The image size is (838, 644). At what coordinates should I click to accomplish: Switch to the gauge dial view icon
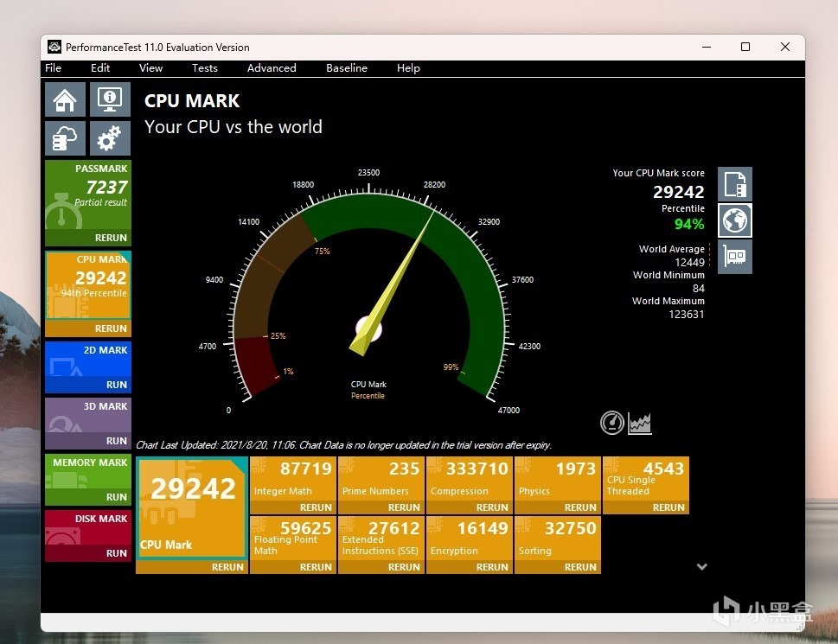(612, 423)
